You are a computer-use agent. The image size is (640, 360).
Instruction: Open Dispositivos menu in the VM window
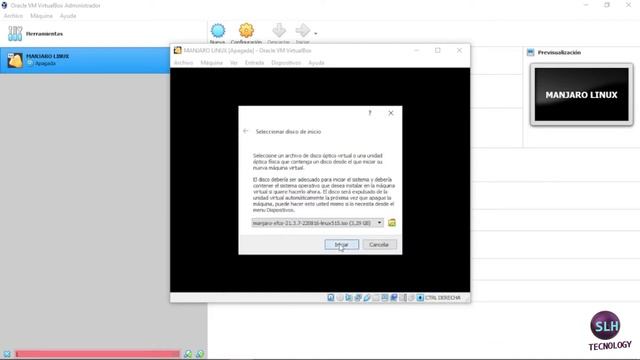[286, 62]
